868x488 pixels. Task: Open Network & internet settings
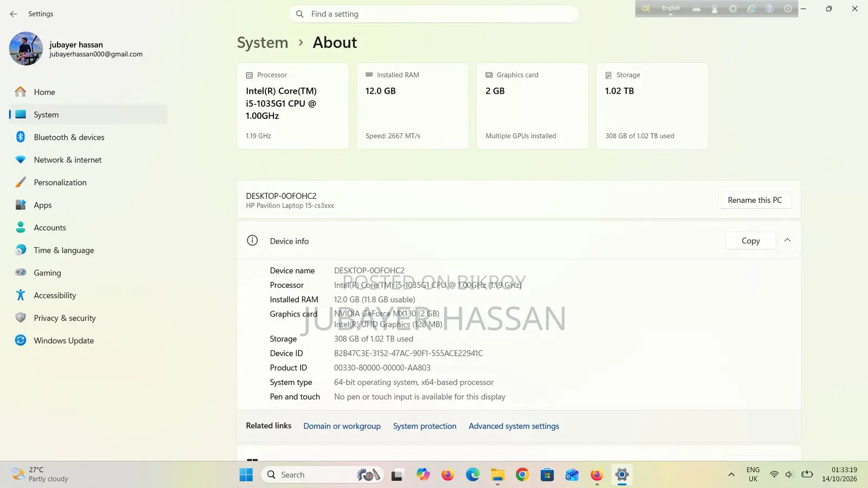tap(88, 160)
